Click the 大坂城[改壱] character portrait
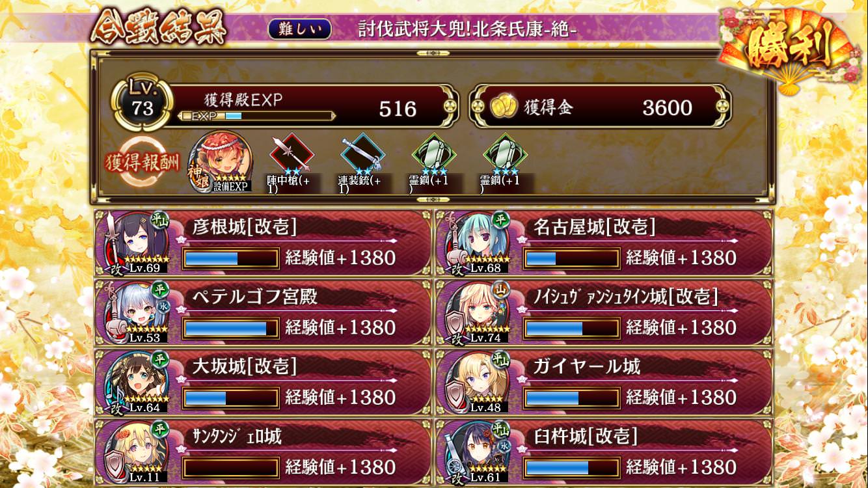This screenshot has height=488, width=868. pos(138,383)
